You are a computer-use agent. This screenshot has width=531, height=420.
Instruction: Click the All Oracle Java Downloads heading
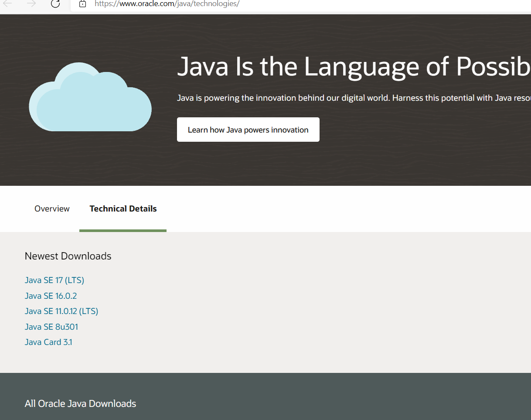pos(80,403)
